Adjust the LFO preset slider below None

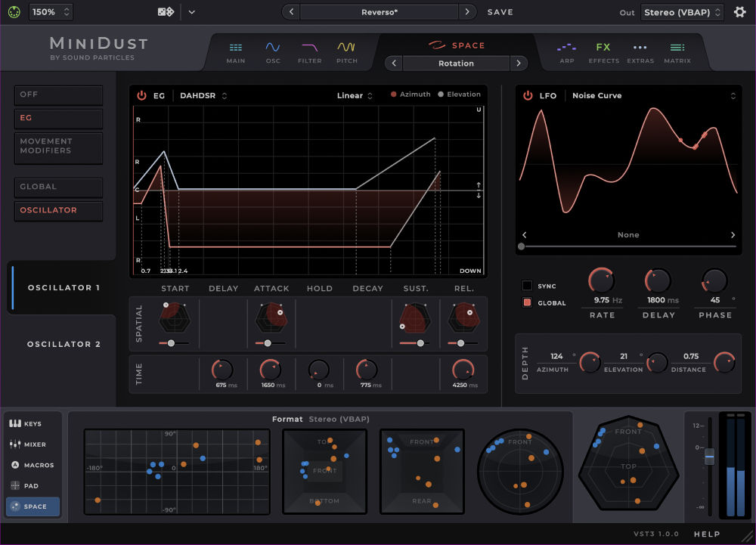522,246
